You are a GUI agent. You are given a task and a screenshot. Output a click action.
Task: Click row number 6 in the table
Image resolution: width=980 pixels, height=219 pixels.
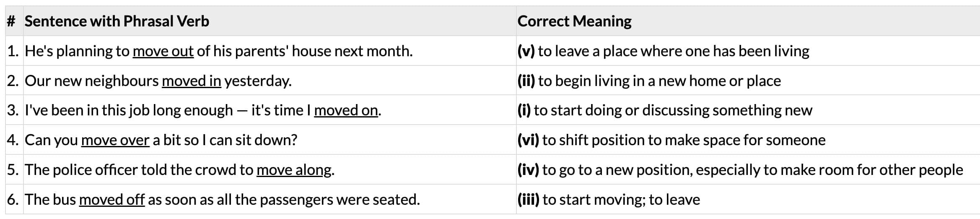tap(13, 200)
